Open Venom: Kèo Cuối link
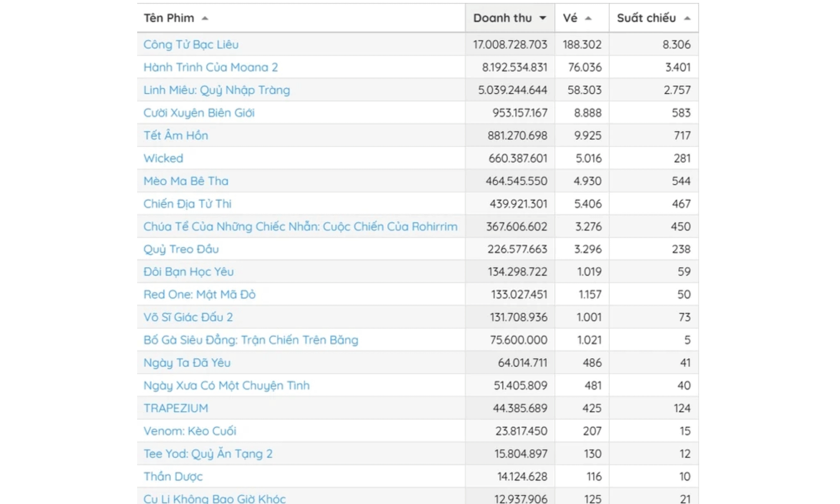Screen dimensions: 840x504 click(x=190, y=431)
